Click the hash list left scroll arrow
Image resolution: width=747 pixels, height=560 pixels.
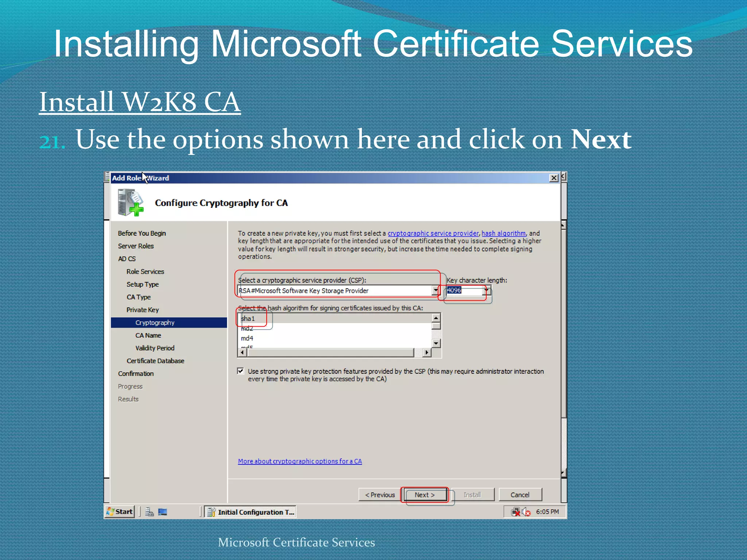tap(242, 352)
